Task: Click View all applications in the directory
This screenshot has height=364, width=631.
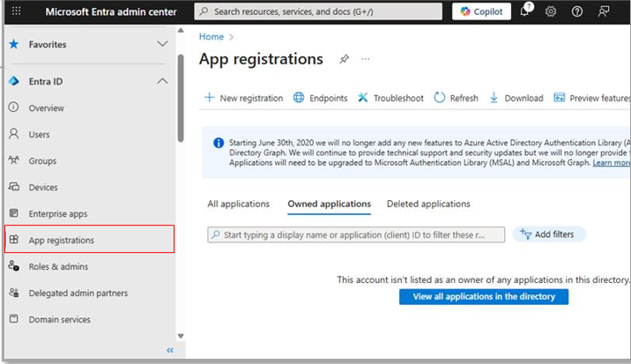Action: 483,297
